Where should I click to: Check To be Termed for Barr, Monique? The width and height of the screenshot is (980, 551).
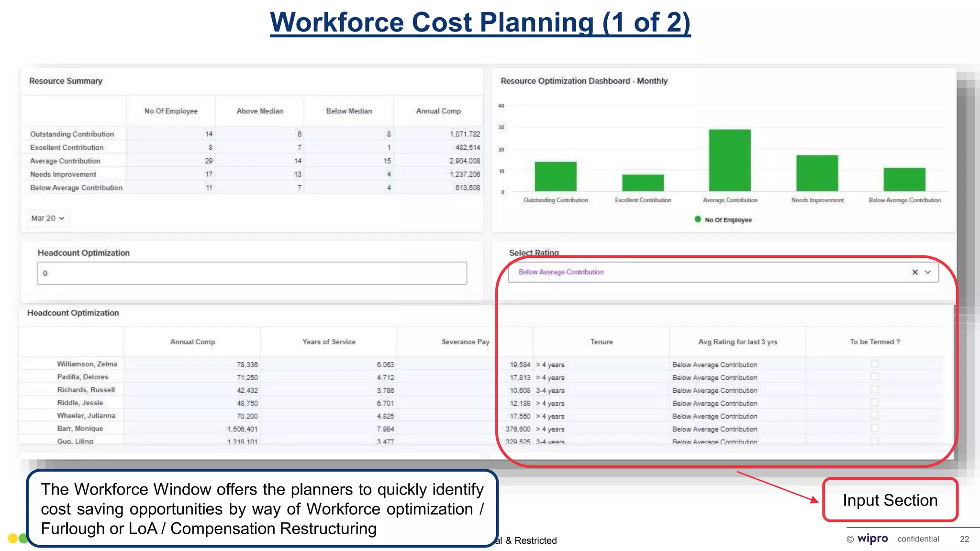click(875, 429)
